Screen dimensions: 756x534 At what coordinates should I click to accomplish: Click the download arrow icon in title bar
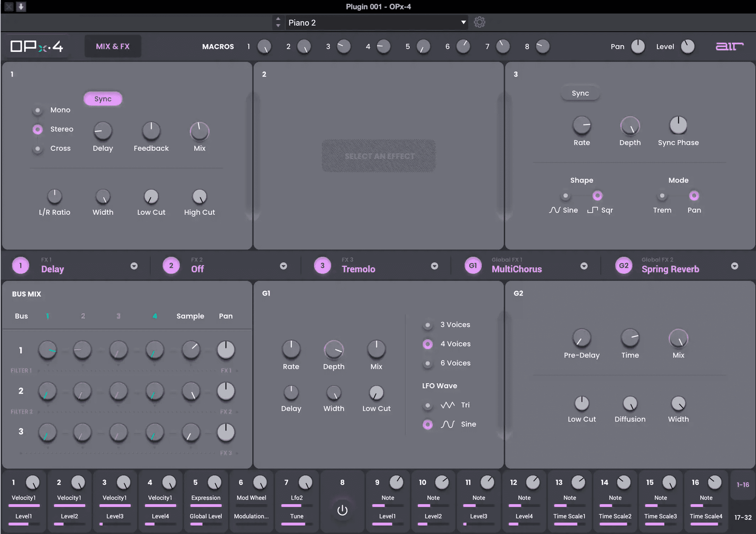[21, 7]
